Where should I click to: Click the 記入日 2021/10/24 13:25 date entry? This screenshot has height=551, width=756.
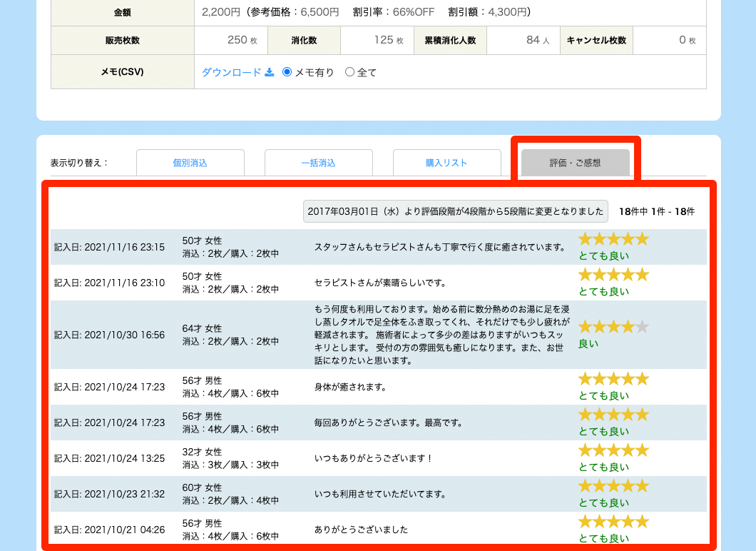click(x=110, y=458)
